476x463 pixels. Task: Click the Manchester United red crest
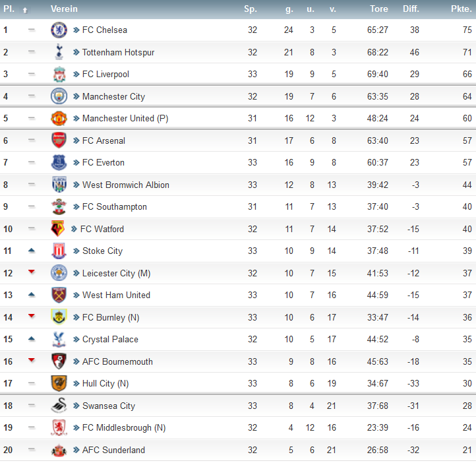(x=59, y=118)
